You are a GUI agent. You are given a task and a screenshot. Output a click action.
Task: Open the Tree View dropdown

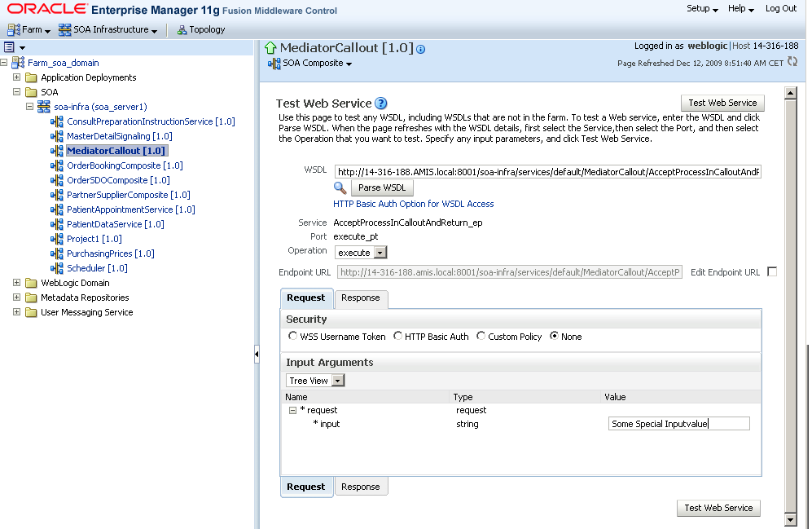[x=338, y=381]
